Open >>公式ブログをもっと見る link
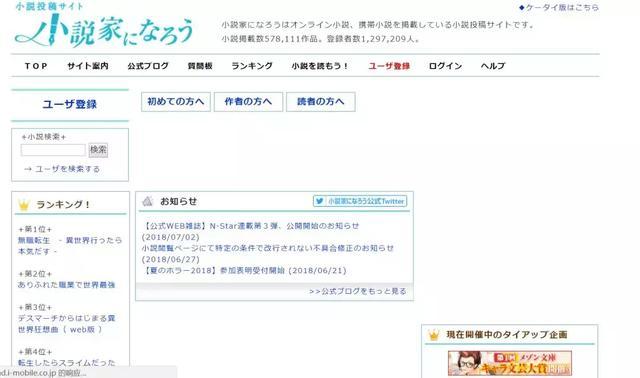 [358, 291]
